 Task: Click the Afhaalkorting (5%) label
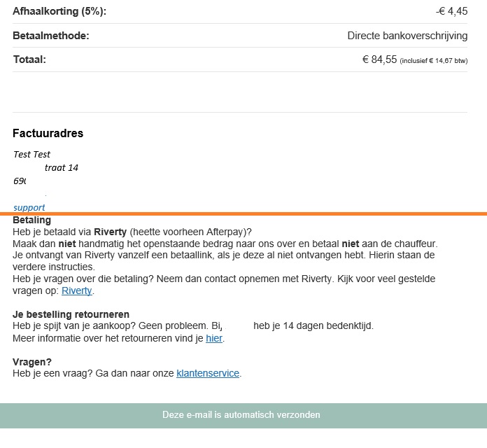pos(59,11)
